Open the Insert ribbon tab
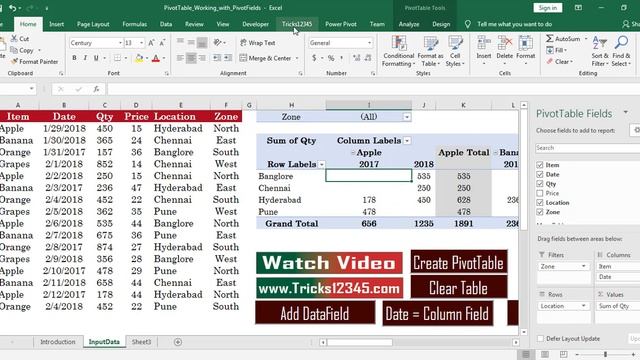Viewport: 640px width, 360px height. (56, 24)
